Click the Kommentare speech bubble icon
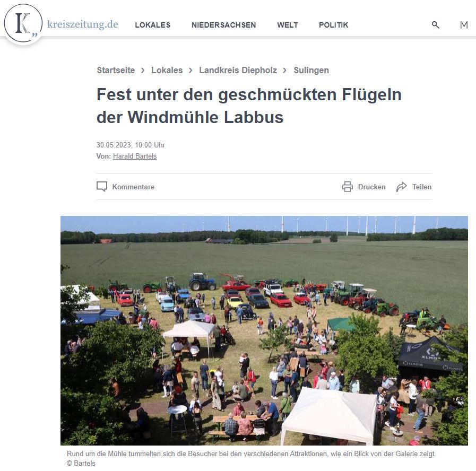 102,187
